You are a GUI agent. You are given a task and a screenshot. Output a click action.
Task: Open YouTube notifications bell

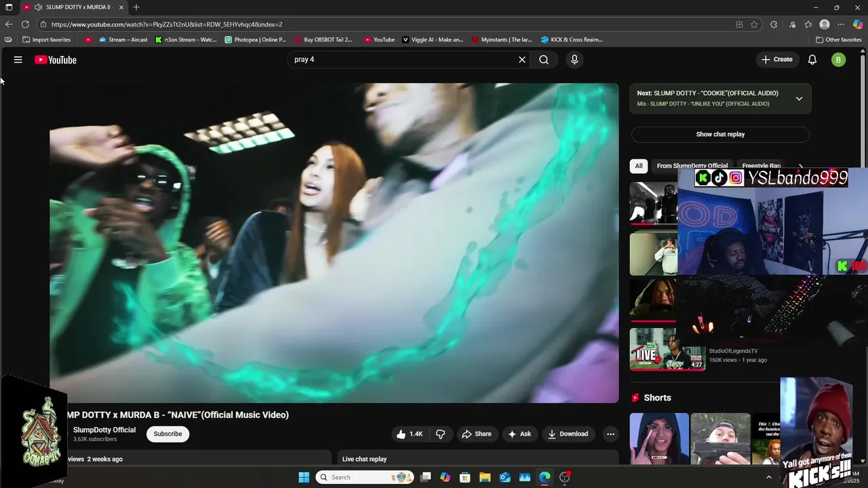(812, 60)
